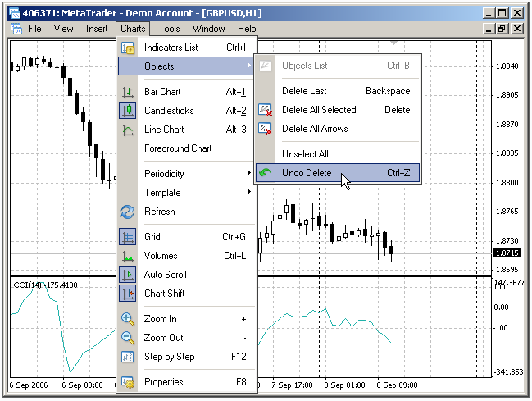
Task: Click the MetaTrader title bar app icon
Action: coord(15,13)
